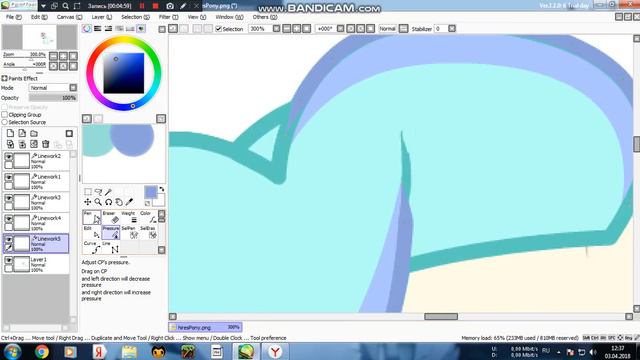Open Google Chrome from taskbar
Viewport: 640px width, 360px height.
click(x=42, y=351)
